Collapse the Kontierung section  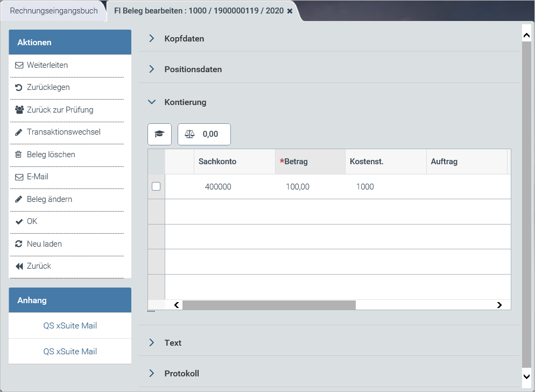coord(152,102)
